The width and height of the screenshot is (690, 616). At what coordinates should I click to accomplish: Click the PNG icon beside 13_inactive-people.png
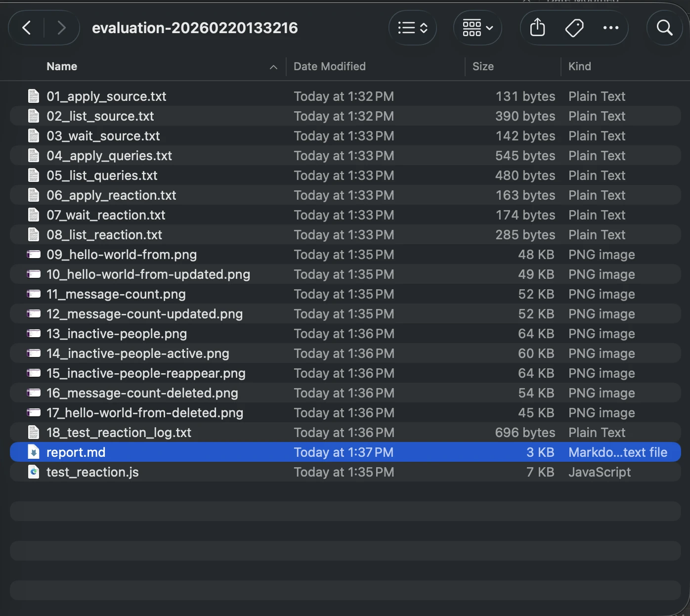click(33, 333)
